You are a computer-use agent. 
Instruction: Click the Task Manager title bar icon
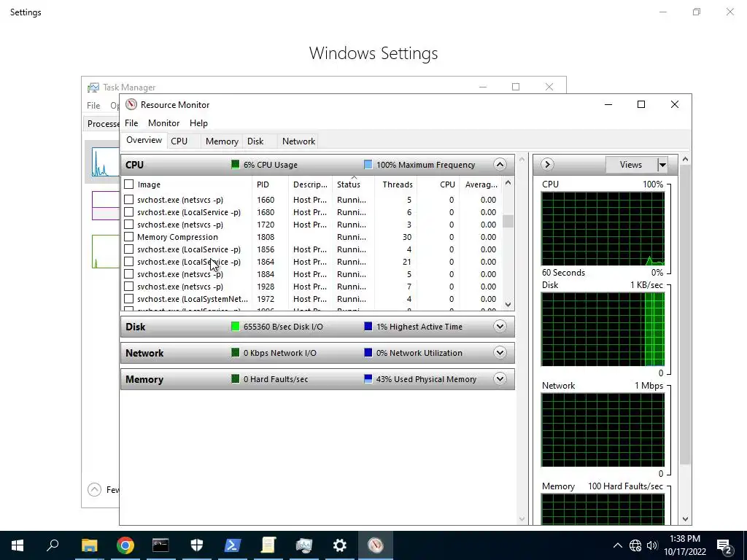point(93,87)
